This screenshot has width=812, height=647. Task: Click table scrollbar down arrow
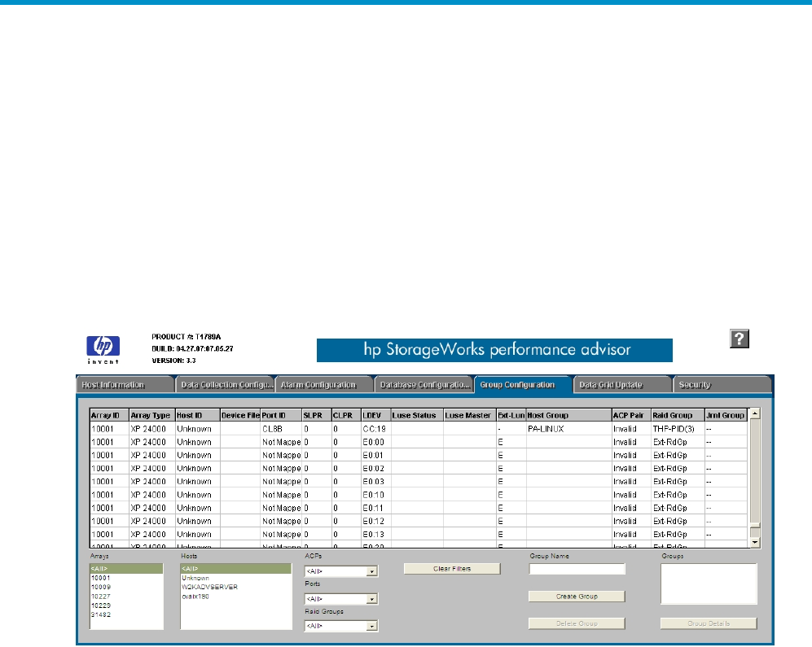click(755, 543)
